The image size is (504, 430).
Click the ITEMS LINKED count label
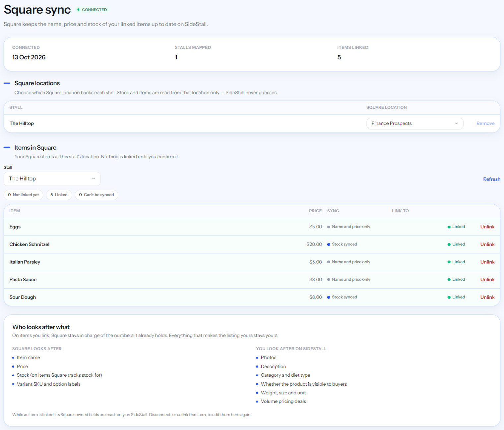(x=353, y=48)
